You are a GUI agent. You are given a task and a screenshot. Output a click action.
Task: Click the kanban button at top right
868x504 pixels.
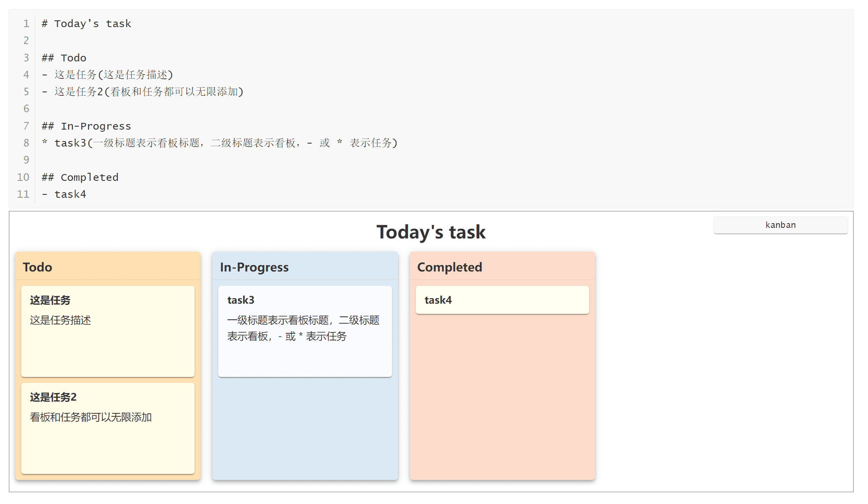[780, 225]
